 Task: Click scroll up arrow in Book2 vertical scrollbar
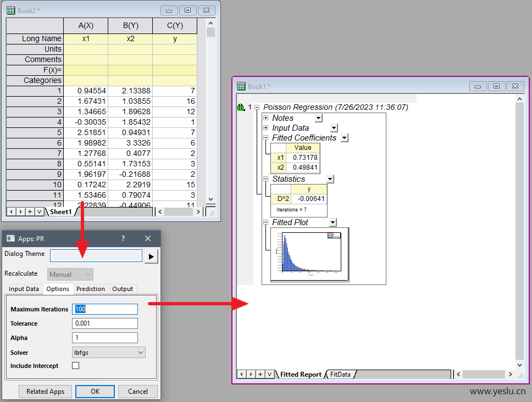[x=210, y=23]
